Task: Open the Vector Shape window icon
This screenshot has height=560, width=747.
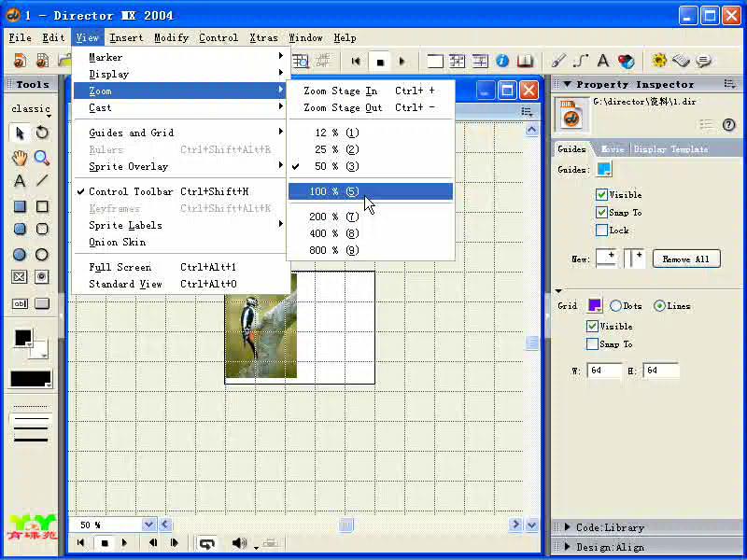Action: pos(581,61)
